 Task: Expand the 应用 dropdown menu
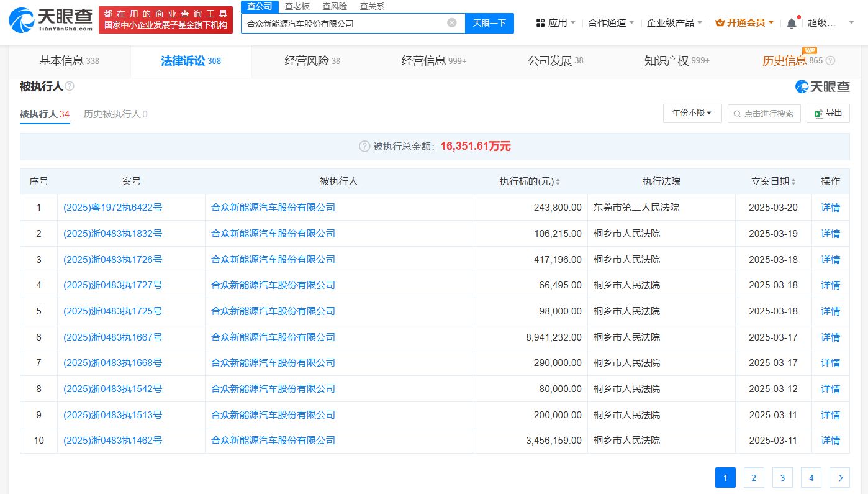pyautogui.click(x=556, y=23)
